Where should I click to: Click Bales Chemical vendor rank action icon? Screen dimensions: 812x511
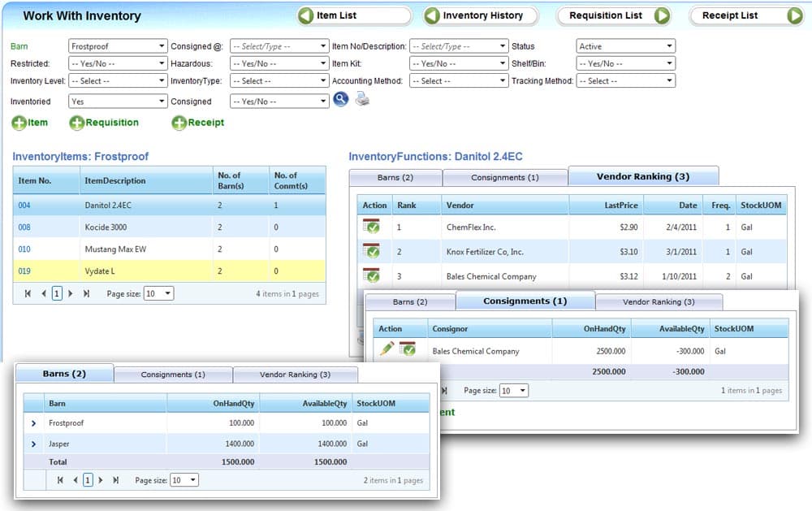point(371,275)
